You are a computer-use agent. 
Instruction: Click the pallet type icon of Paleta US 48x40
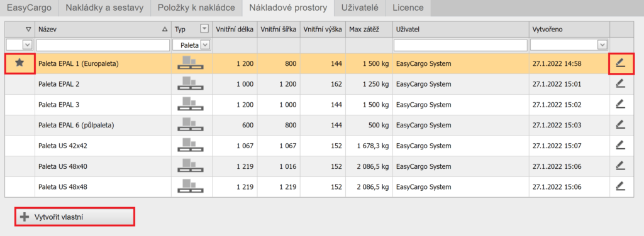click(191, 166)
